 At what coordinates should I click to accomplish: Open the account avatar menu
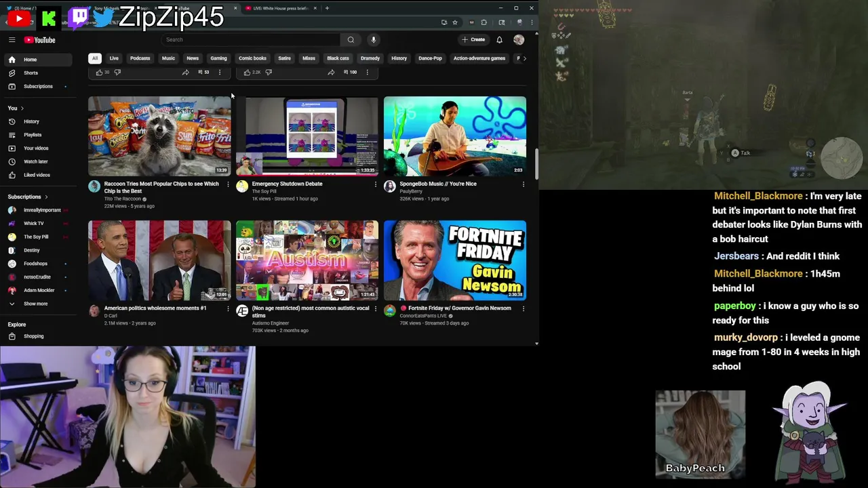(x=519, y=40)
